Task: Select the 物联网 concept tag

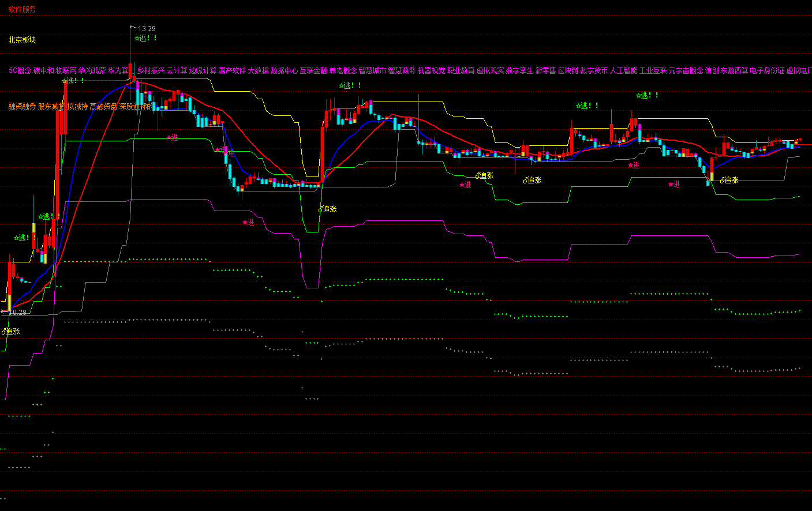Action: [66, 70]
